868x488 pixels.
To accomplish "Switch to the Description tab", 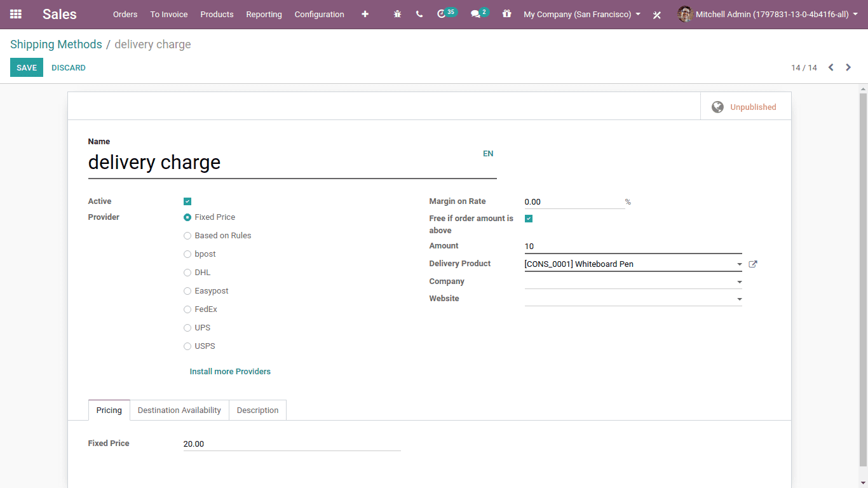I will pos(257,410).
